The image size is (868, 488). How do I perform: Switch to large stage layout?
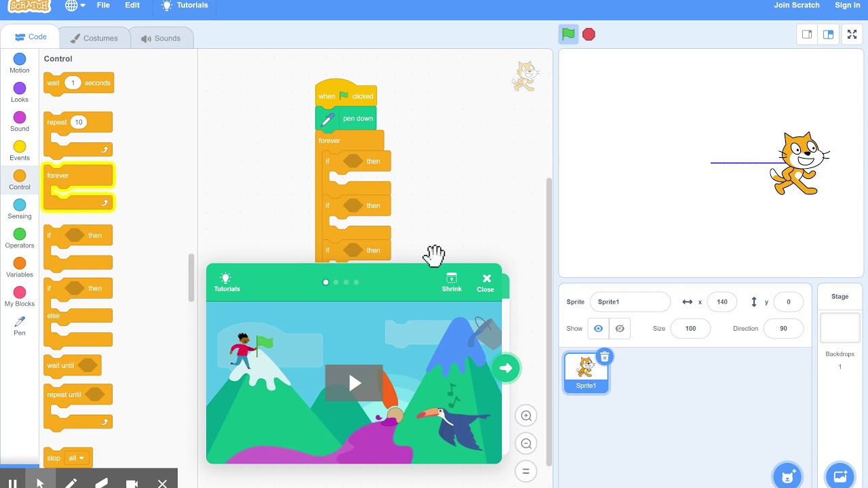click(828, 35)
